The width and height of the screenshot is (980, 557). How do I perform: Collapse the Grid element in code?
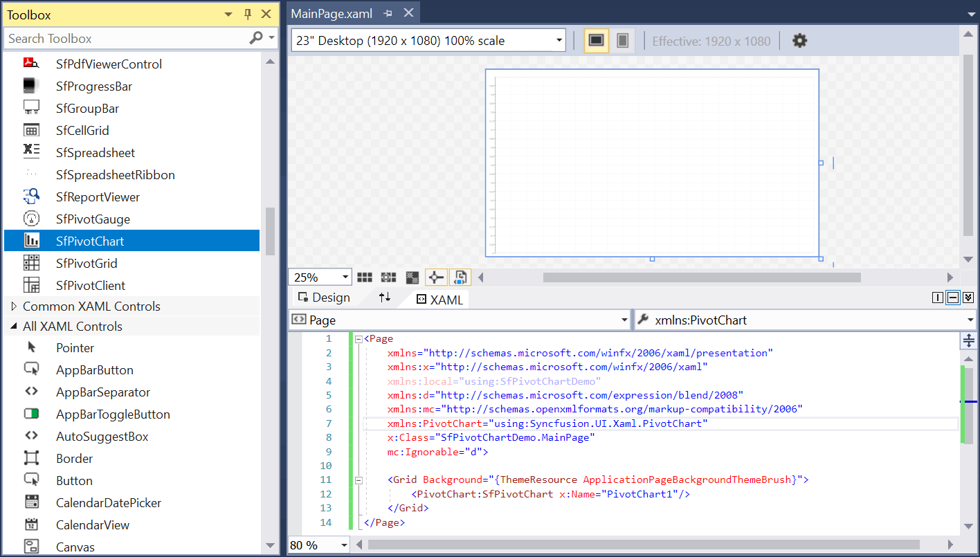[359, 480]
